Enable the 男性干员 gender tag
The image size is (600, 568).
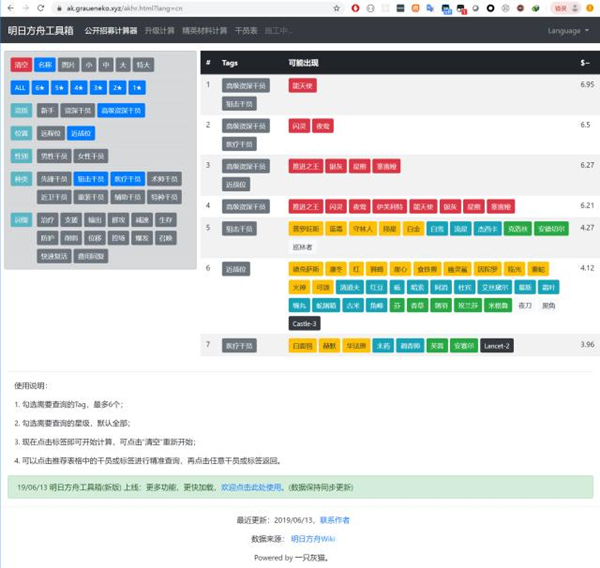coord(53,156)
